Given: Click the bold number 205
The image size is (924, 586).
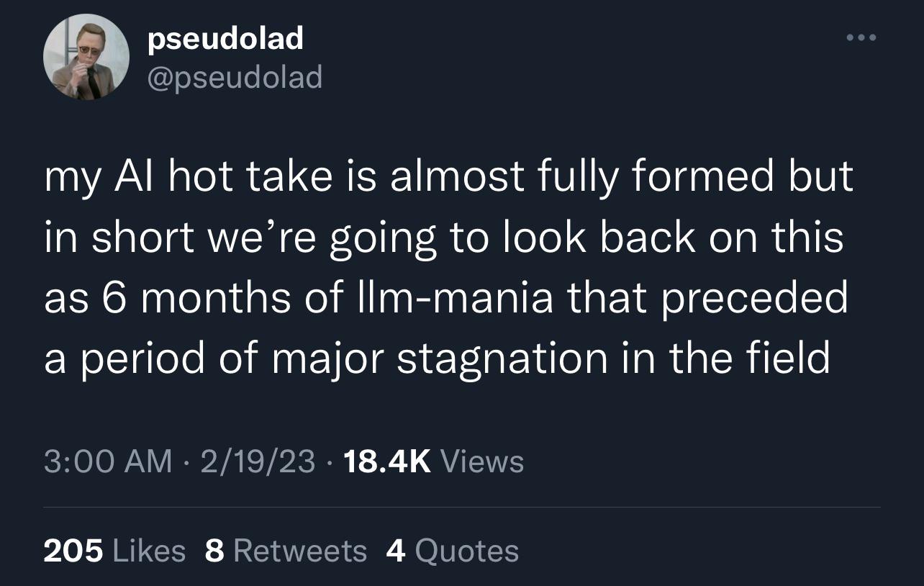Looking at the screenshot, I should [73, 551].
